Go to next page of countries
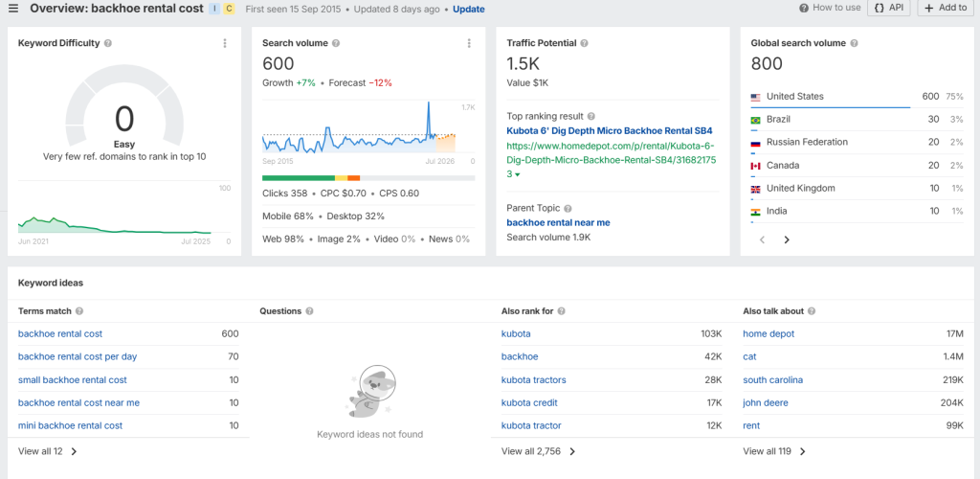 pyautogui.click(x=787, y=239)
